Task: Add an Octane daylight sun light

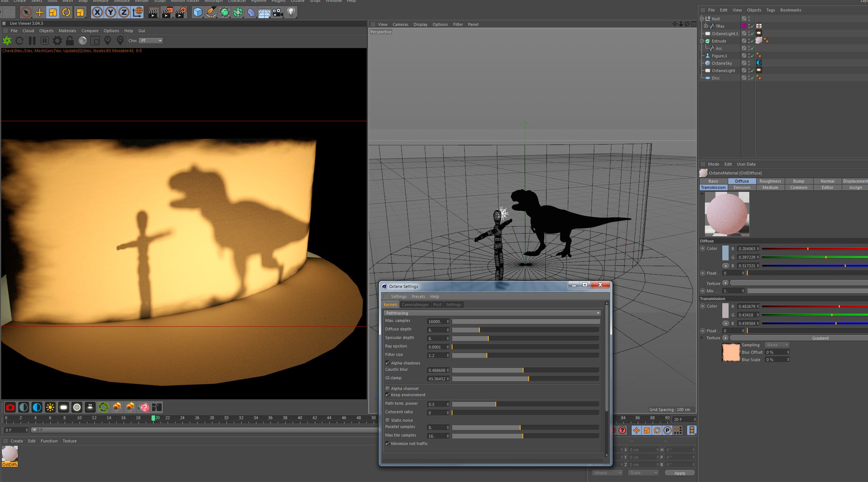Action: tap(50, 407)
